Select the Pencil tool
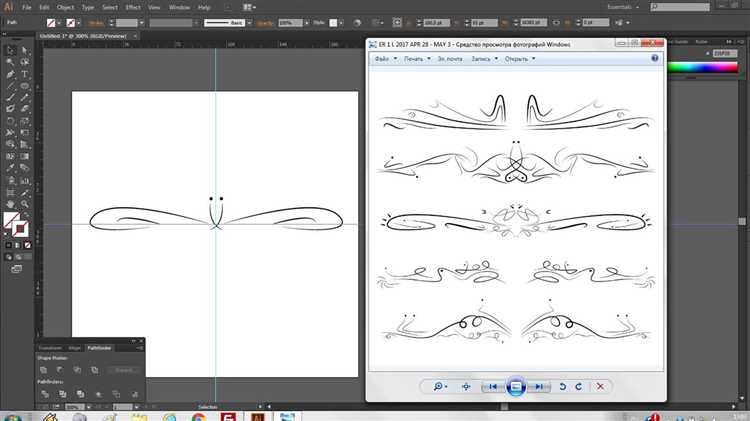 [x=24, y=98]
